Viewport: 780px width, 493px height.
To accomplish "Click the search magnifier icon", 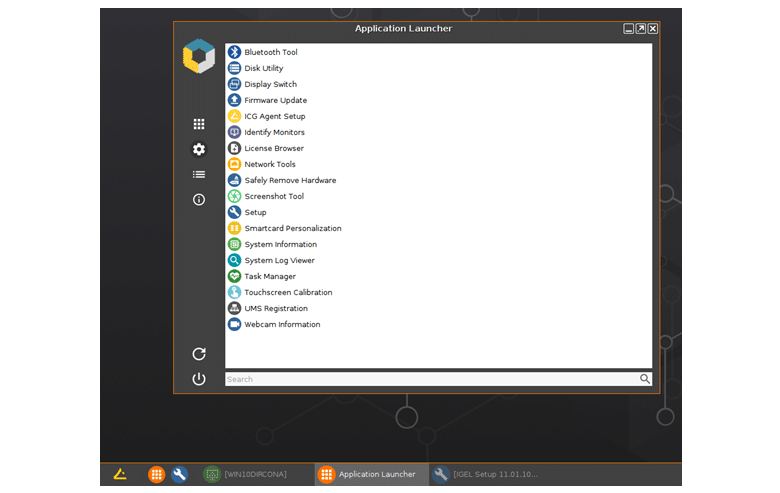I will pos(645,379).
